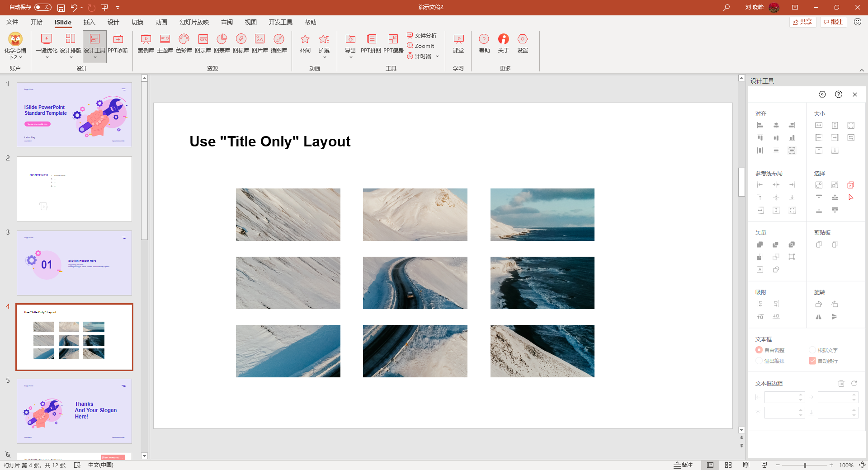Open the design tools panel settings icon
This screenshot has height=470, width=868.
(x=822, y=94)
